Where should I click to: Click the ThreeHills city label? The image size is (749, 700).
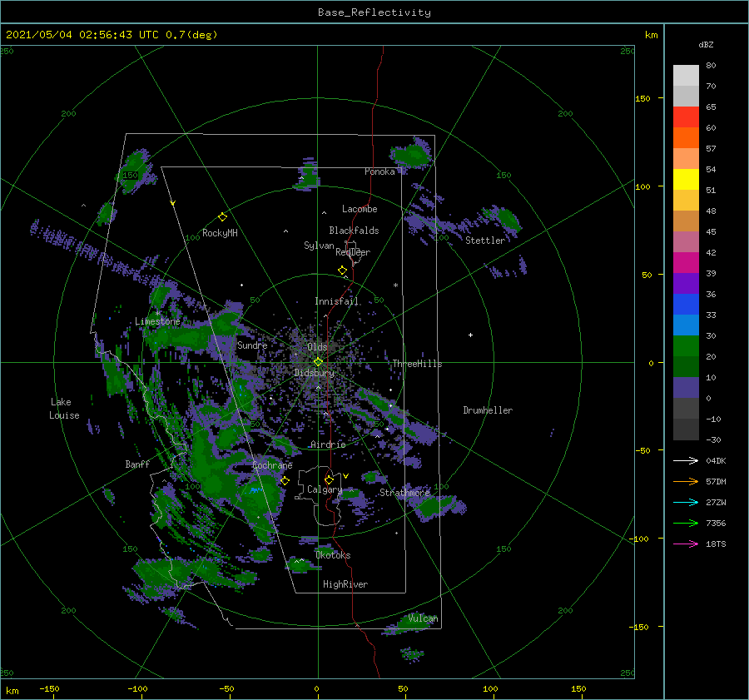tap(418, 364)
